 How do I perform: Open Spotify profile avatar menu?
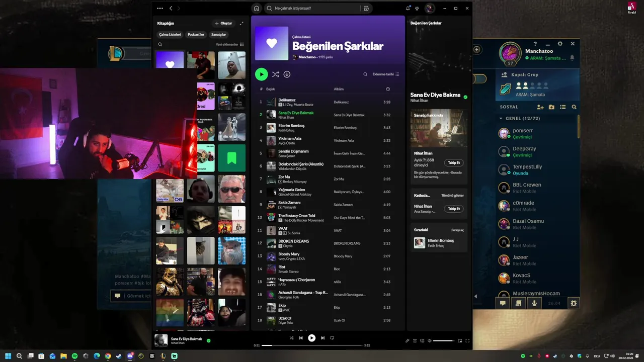pyautogui.click(x=429, y=8)
